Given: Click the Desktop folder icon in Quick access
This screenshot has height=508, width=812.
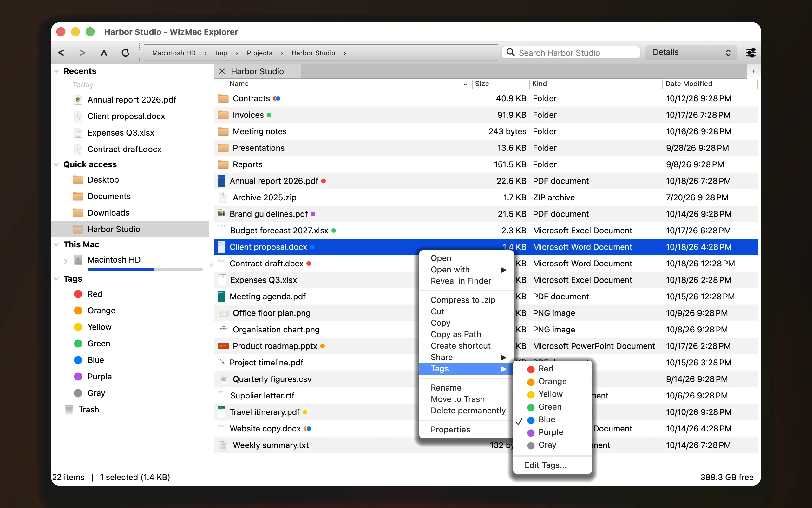Looking at the screenshot, I should coord(78,180).
